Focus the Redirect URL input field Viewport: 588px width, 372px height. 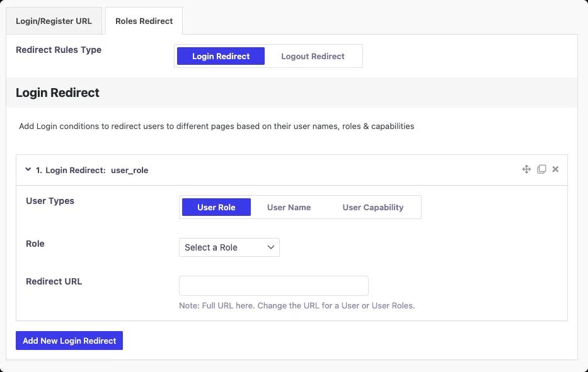tap(274, 286)
